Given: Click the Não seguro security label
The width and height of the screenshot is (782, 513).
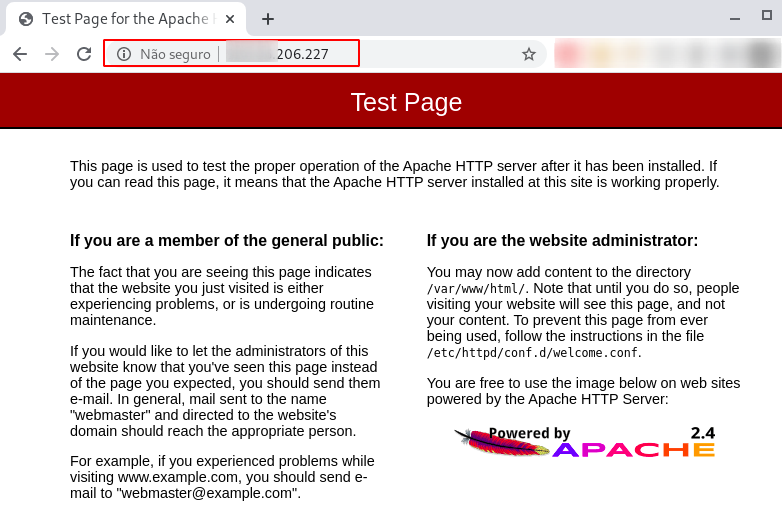Looking at the screenshot, I should tap(175, 54).
